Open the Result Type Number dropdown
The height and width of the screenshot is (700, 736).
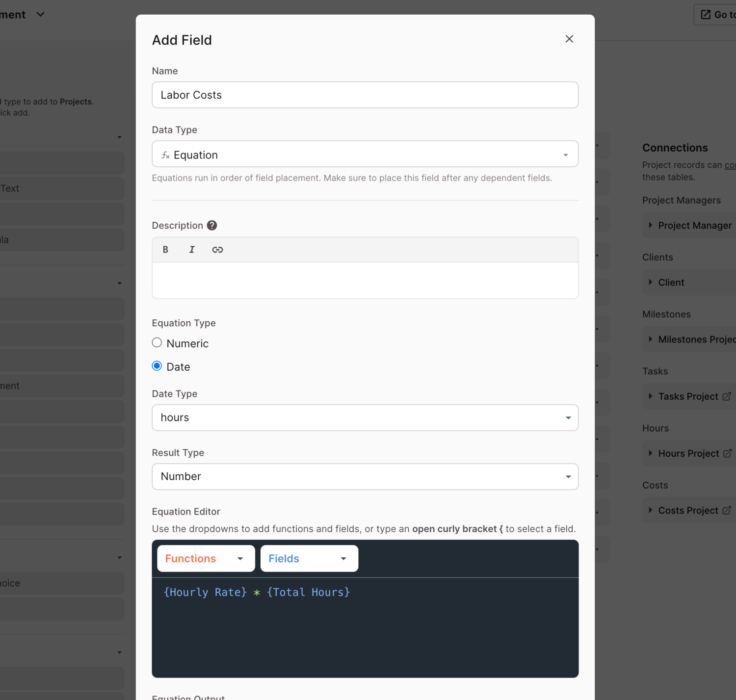[x=365, y=476]
